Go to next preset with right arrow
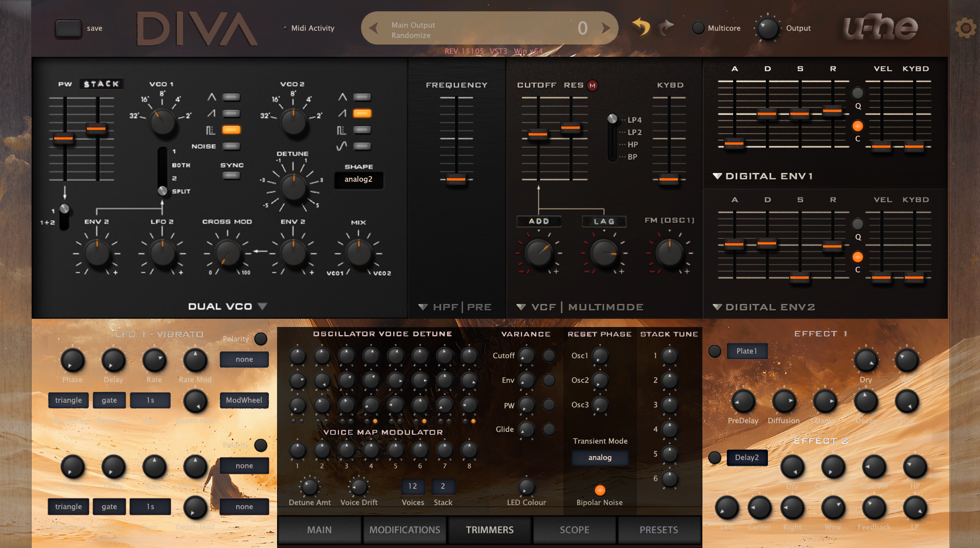This screenshot has height=548, width=980. (x=606, y=28)
